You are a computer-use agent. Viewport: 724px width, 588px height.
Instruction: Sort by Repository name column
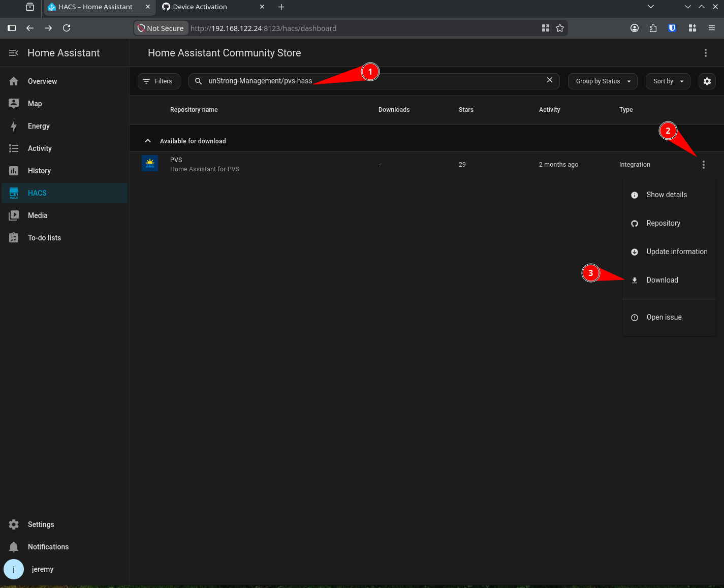[x=194, y=110]
